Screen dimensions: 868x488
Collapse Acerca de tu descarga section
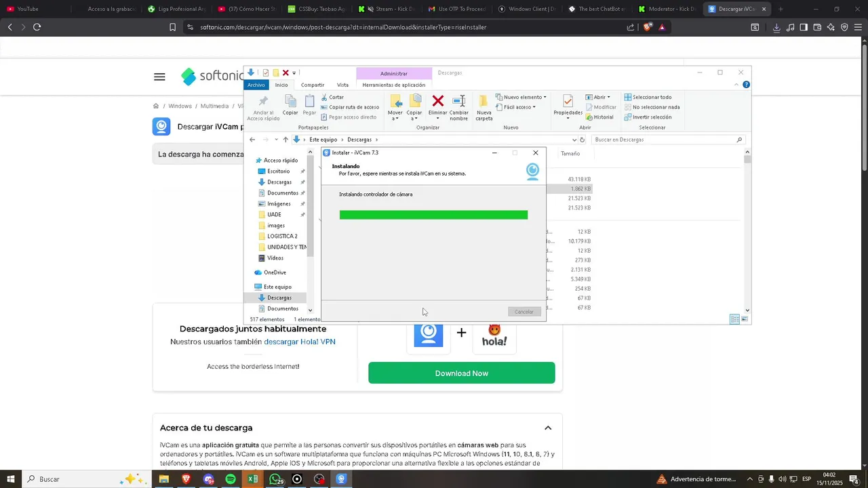548,428
